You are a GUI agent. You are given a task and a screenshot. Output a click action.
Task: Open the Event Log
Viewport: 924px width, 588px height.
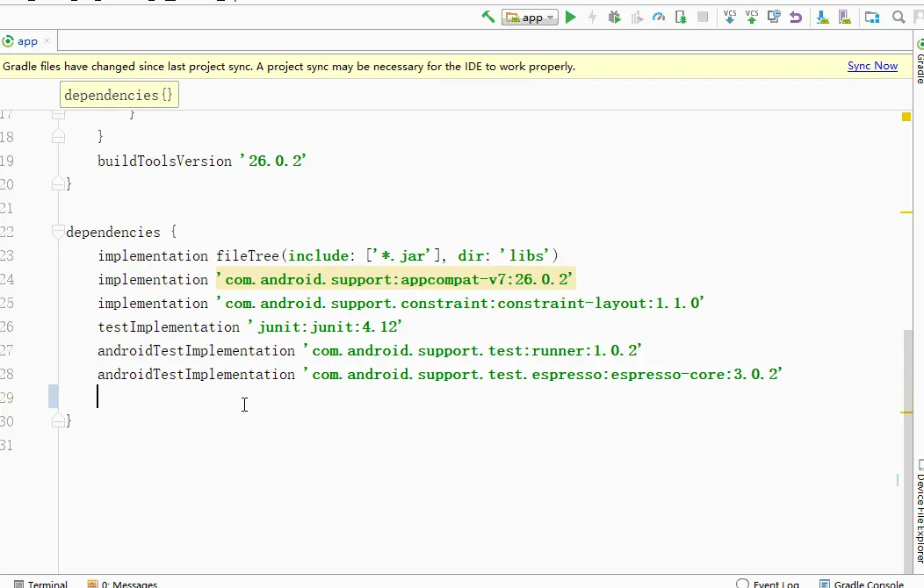point(771,583)
